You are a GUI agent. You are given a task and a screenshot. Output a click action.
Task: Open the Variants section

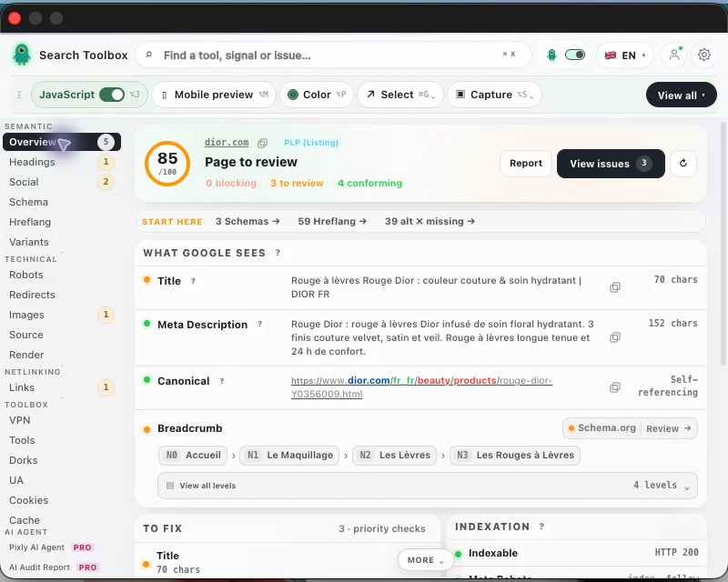(x=62, y=242)
